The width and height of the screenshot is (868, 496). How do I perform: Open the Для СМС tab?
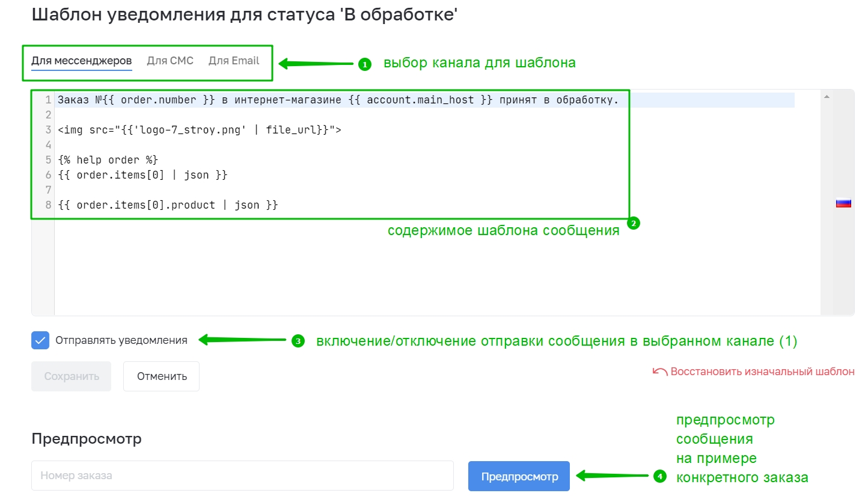[x=170, y=61]
